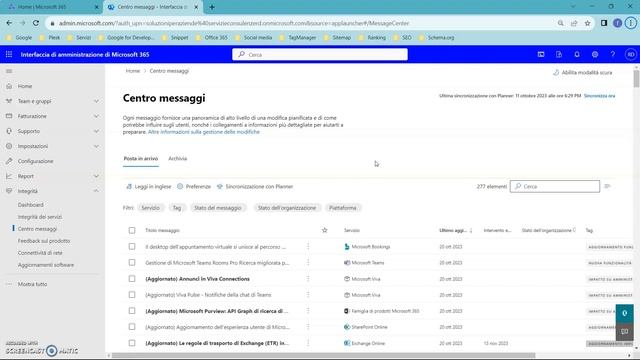
Task: Open the share page icon in address bar
Action: (x=574, y=23)
